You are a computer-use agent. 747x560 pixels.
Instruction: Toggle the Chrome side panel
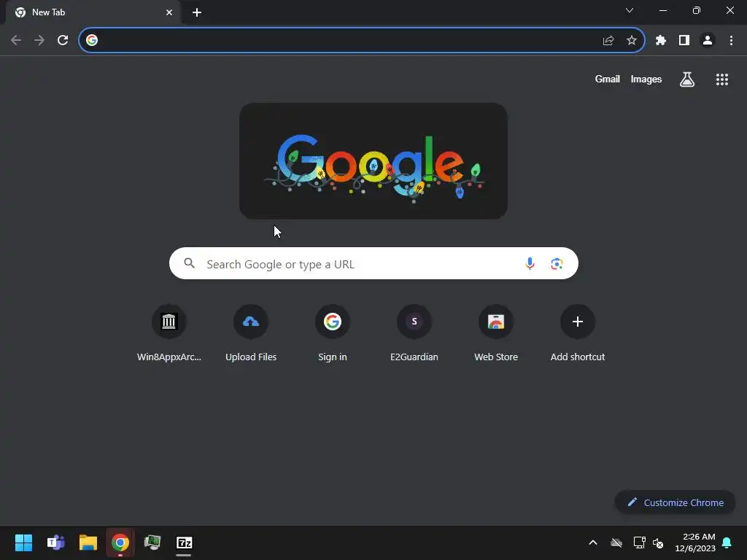pyautogui.click(x=684, y=41)
